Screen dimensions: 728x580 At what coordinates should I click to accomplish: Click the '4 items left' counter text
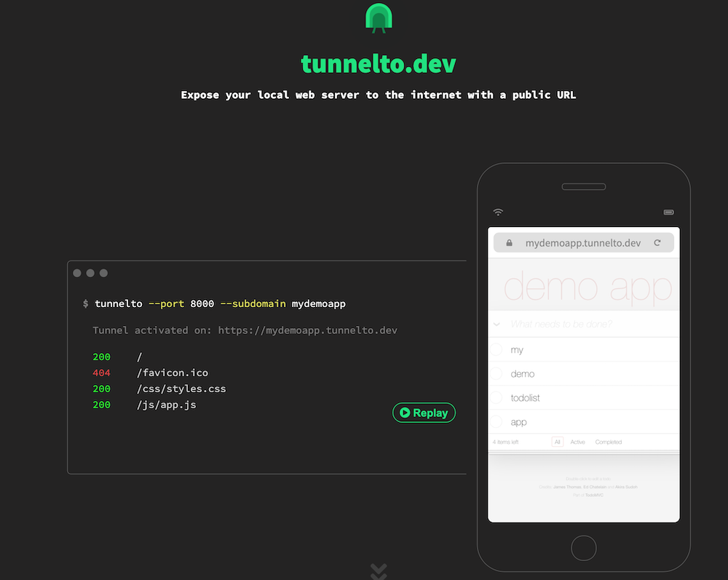click(x=506, y=442)
